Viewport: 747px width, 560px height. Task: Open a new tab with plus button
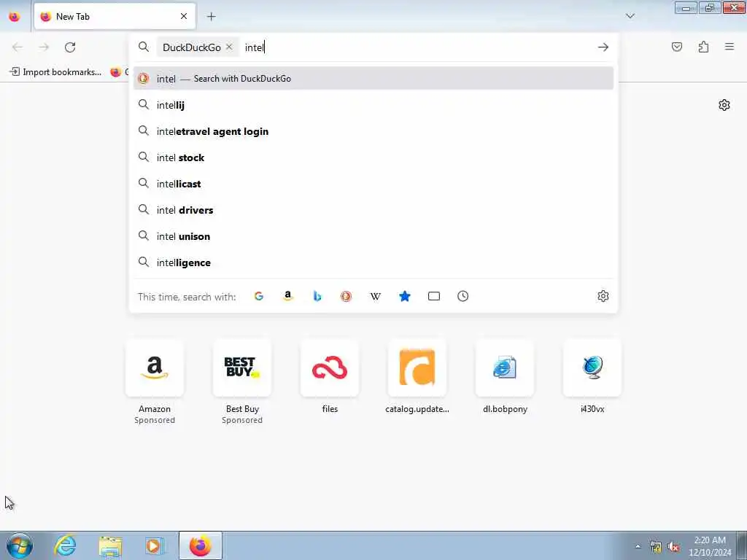click(x=212, y=17)
